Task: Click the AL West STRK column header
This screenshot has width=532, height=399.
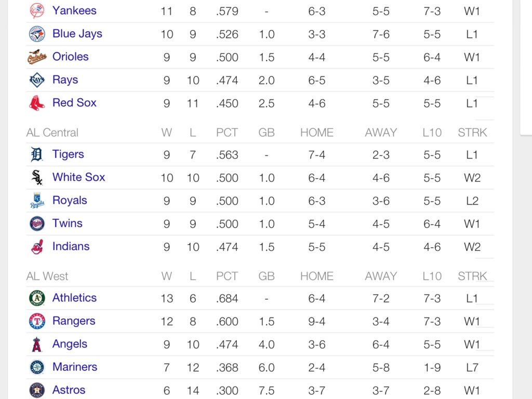Action: (x=472, y=276)
